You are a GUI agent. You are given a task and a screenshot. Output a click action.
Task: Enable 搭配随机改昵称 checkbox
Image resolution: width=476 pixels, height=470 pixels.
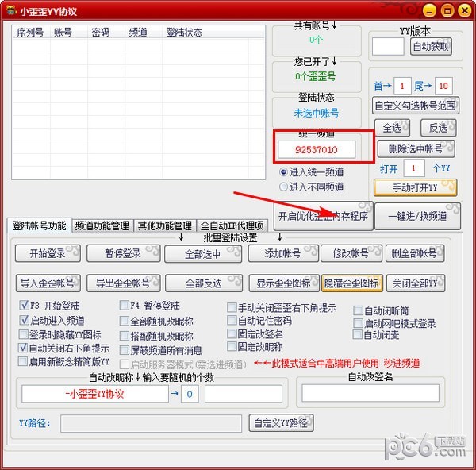pos(156,336)
